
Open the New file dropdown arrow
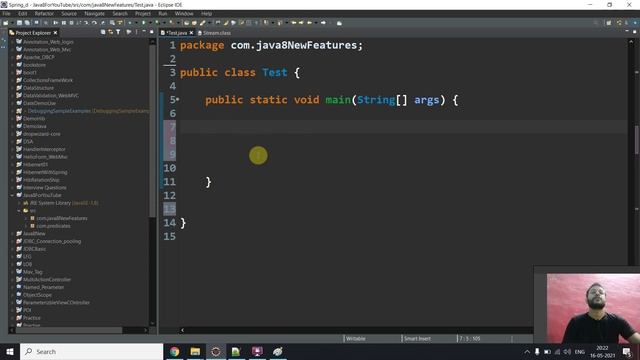[x=11, y=23]
